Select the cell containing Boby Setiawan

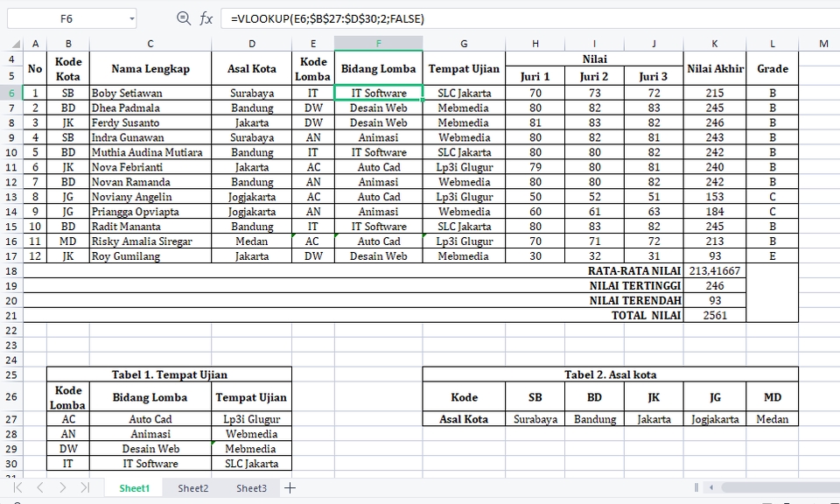pos(150,92)
